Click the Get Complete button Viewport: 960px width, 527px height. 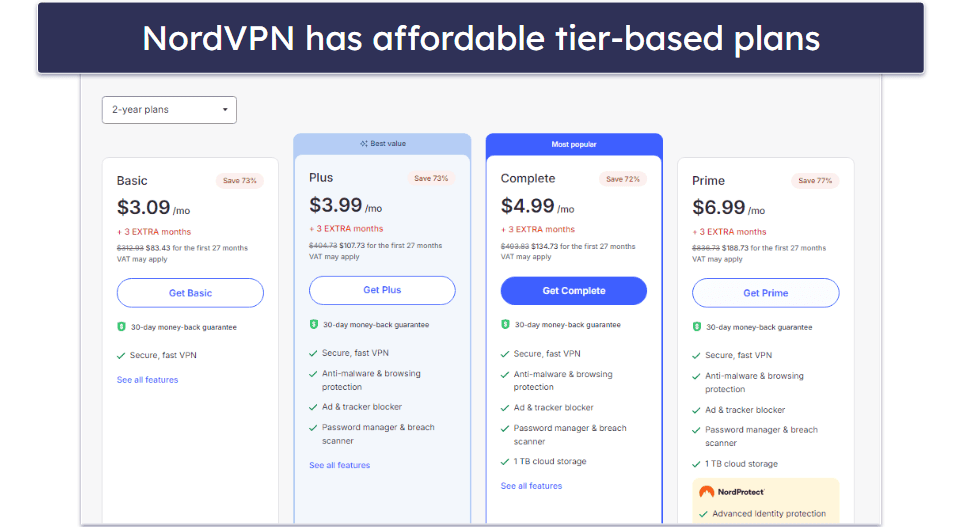click(574, 291)
